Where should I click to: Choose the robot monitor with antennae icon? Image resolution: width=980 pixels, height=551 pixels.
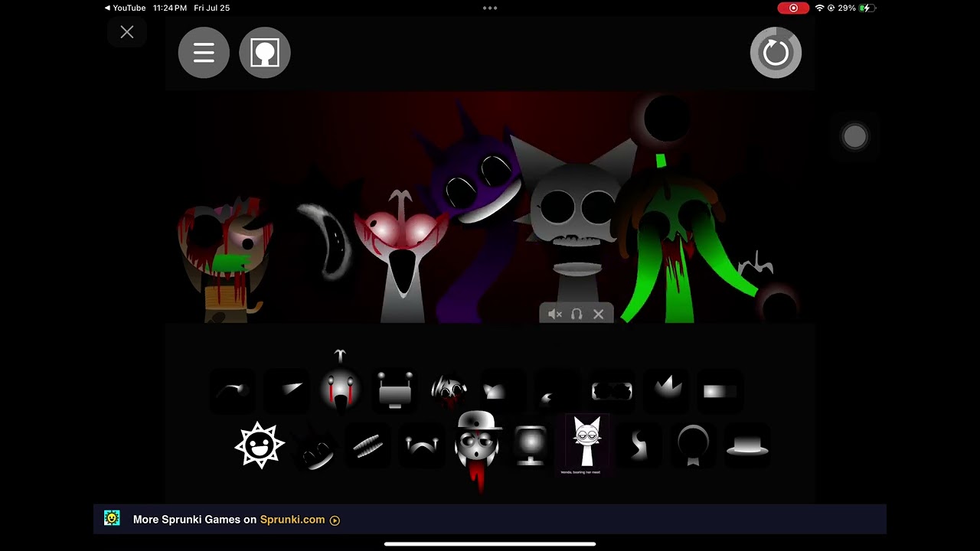395,390
